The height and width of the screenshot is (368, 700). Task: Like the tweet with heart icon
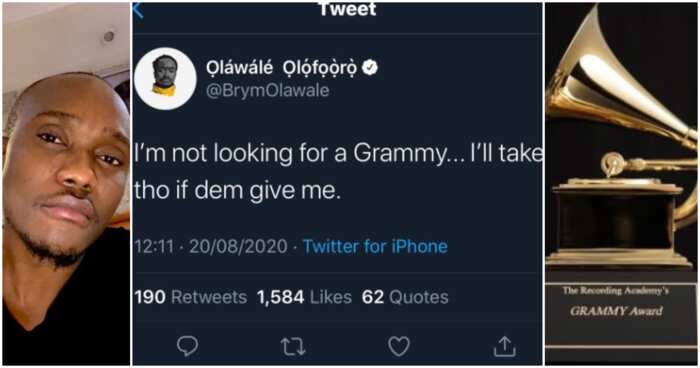pos(399,347)
